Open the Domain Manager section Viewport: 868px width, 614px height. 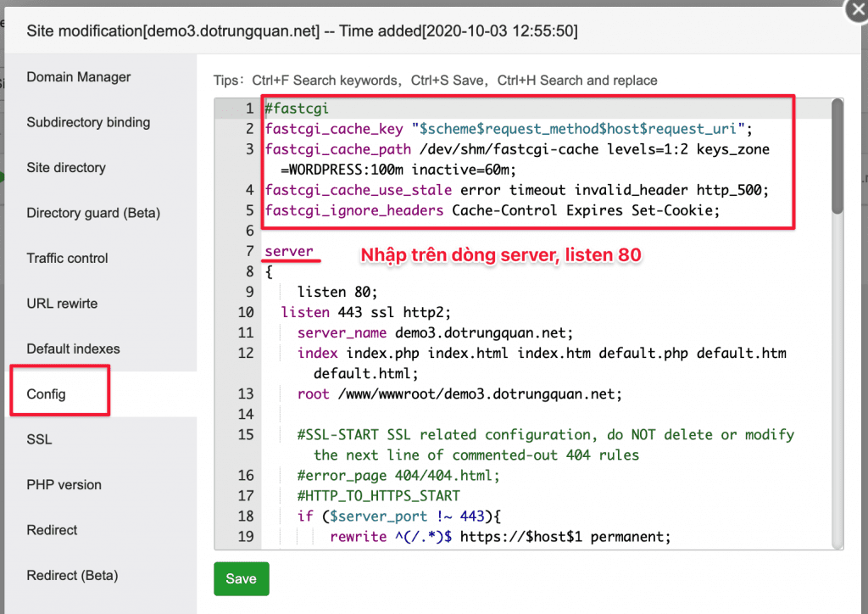(79, 77)
